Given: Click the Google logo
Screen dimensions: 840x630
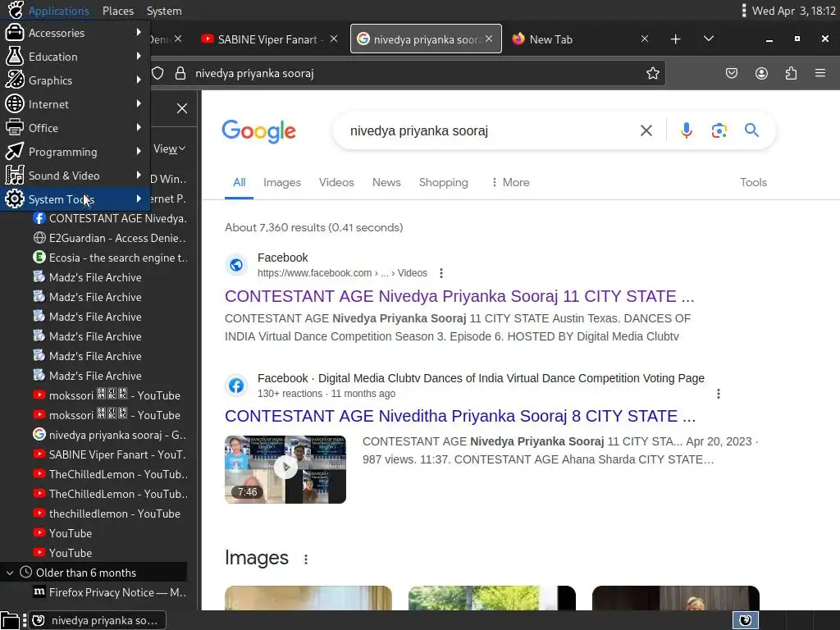Looking at the screenshot, I should [x=258, y=131].
